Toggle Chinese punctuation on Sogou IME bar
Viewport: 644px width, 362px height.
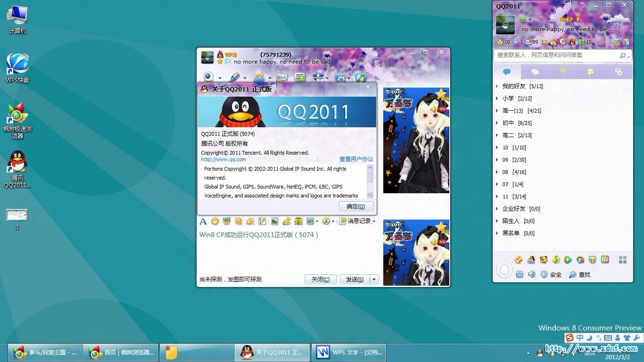598,337
